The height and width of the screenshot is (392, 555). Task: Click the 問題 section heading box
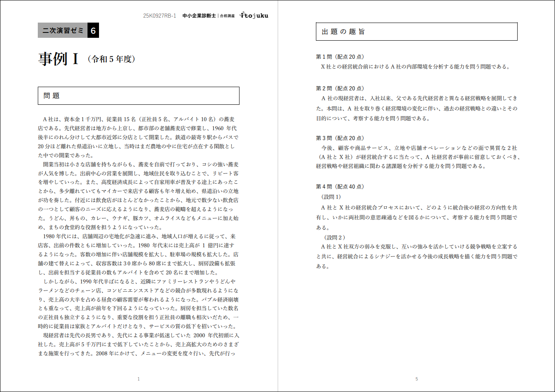point(138,96)
